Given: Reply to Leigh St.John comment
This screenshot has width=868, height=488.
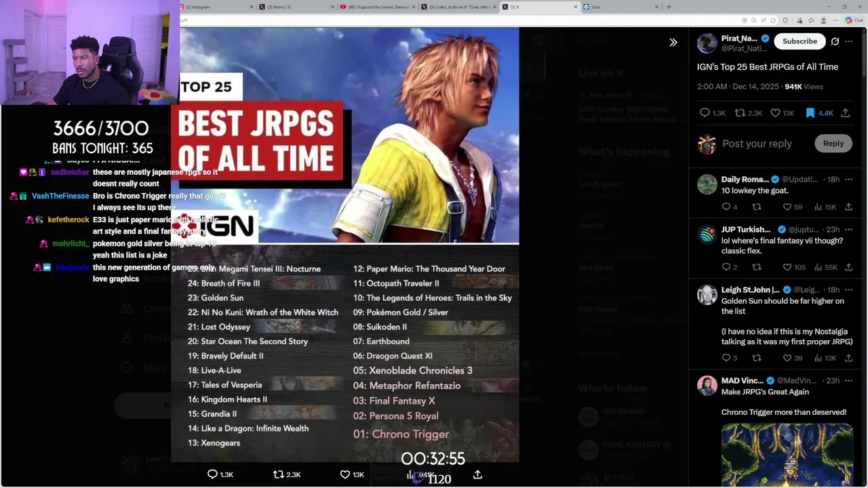Looking at the screenshot, I should (x=726, y=358).
